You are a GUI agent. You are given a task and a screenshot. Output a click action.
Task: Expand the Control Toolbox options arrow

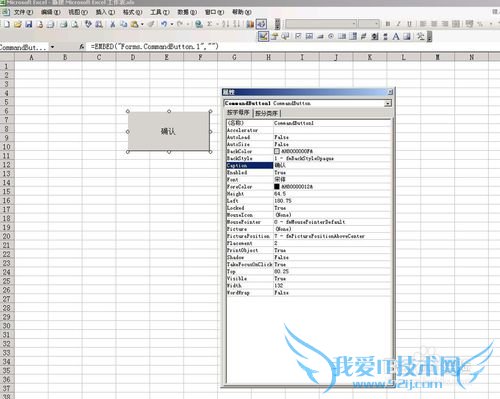coord(429,36)
